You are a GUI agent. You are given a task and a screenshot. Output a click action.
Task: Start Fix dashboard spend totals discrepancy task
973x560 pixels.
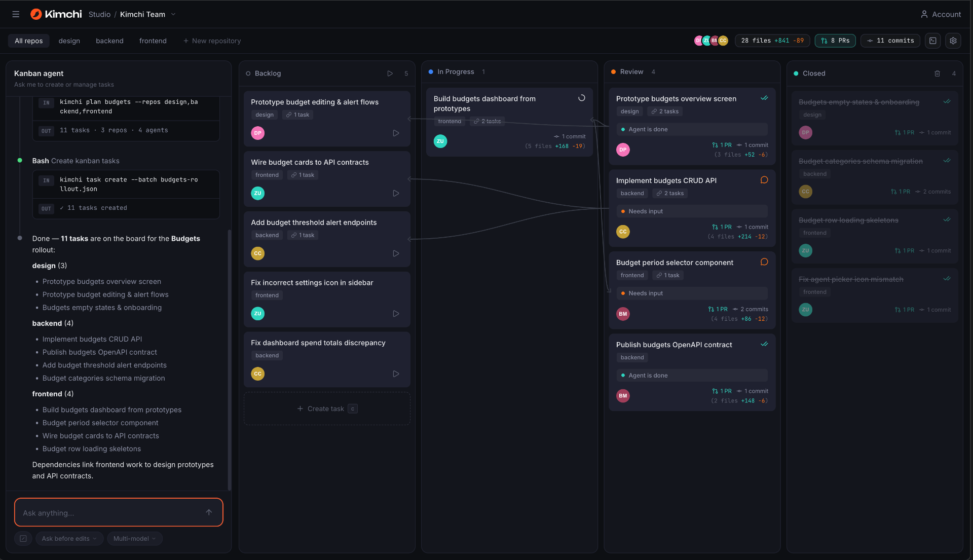click(x=396, y=374)
